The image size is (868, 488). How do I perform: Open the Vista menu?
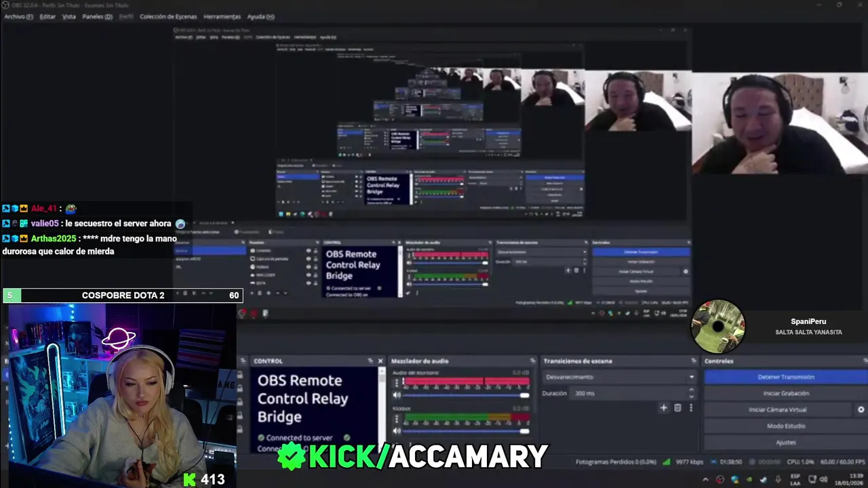click(x=69, y=16)
